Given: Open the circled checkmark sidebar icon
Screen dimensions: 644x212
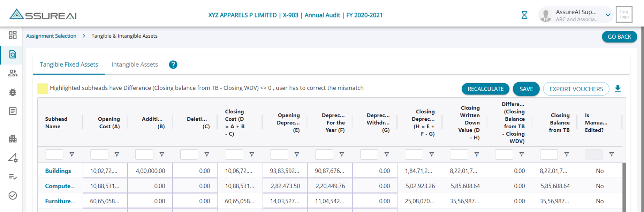Looking at the screenshot, I should 13,196.
